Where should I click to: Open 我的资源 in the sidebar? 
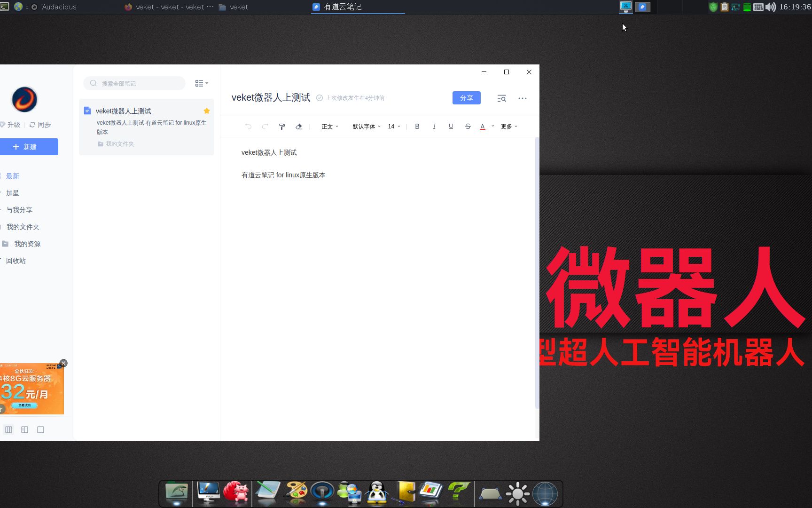[x=27, y=244]
